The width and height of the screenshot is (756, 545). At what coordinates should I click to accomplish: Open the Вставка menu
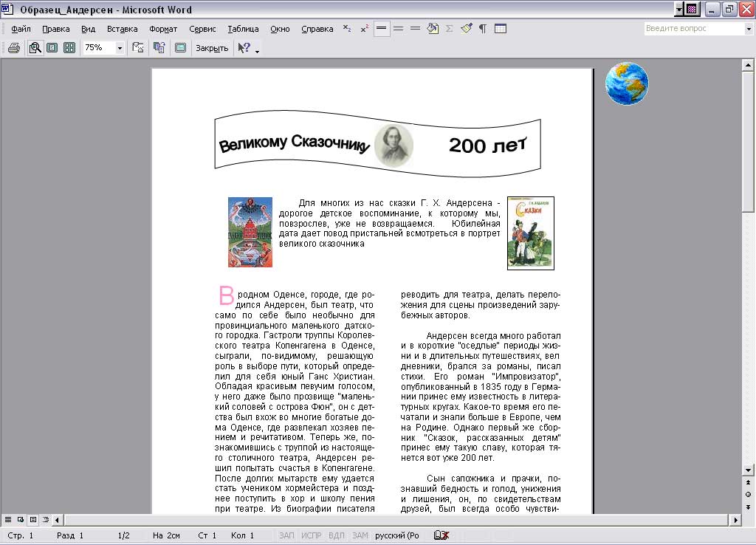[x=122, y=29]
